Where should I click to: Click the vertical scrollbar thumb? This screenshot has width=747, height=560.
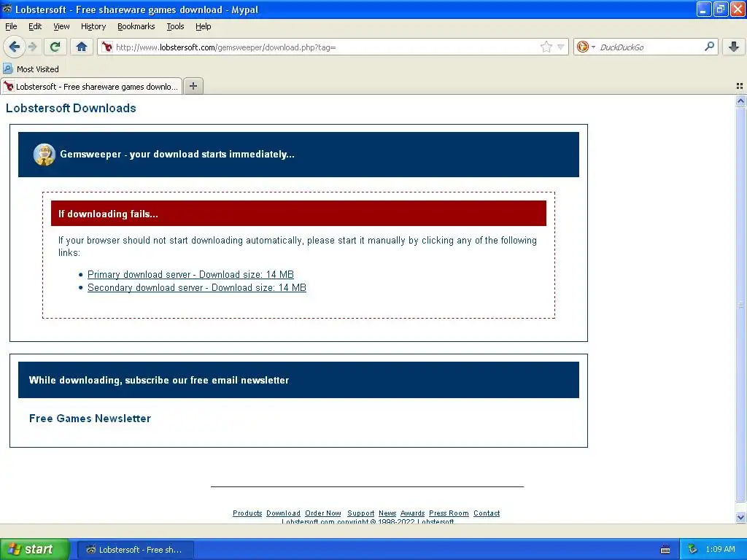[x=740, y=304]
